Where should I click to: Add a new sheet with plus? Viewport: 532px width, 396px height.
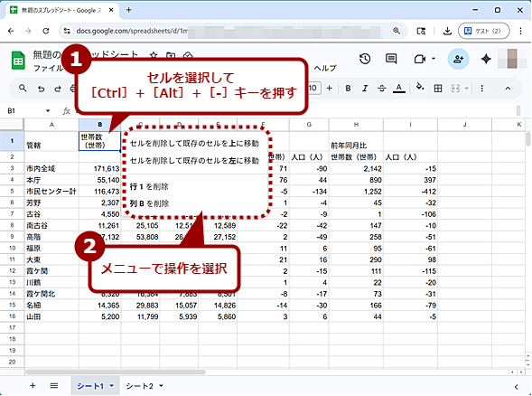[x=33, y=385]
